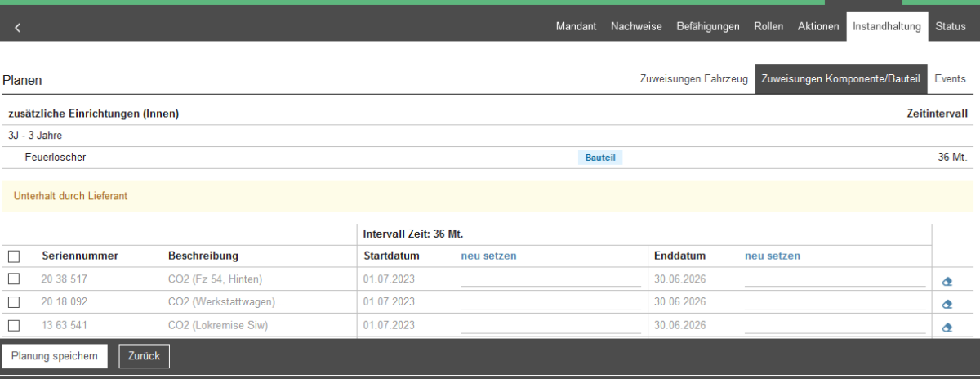Screen dimensions: 980x379
Task: Open the Befähigungen tab
Action: pos(708,26)
